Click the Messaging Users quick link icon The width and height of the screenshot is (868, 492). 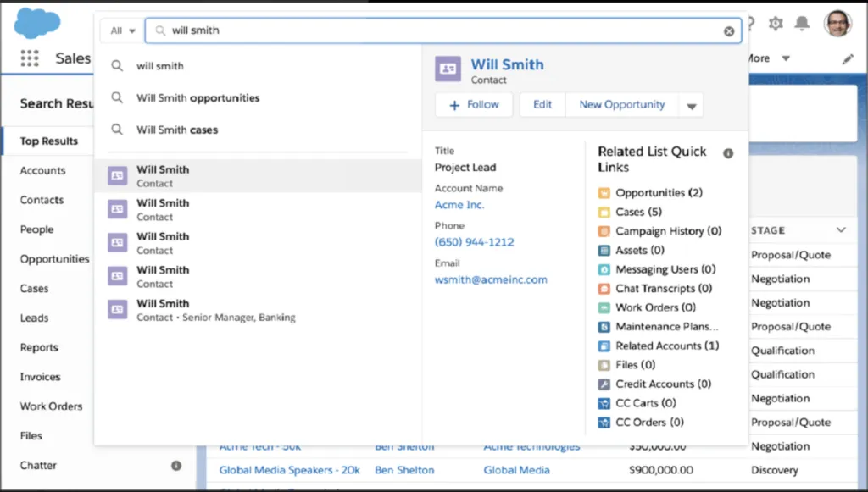604,270
